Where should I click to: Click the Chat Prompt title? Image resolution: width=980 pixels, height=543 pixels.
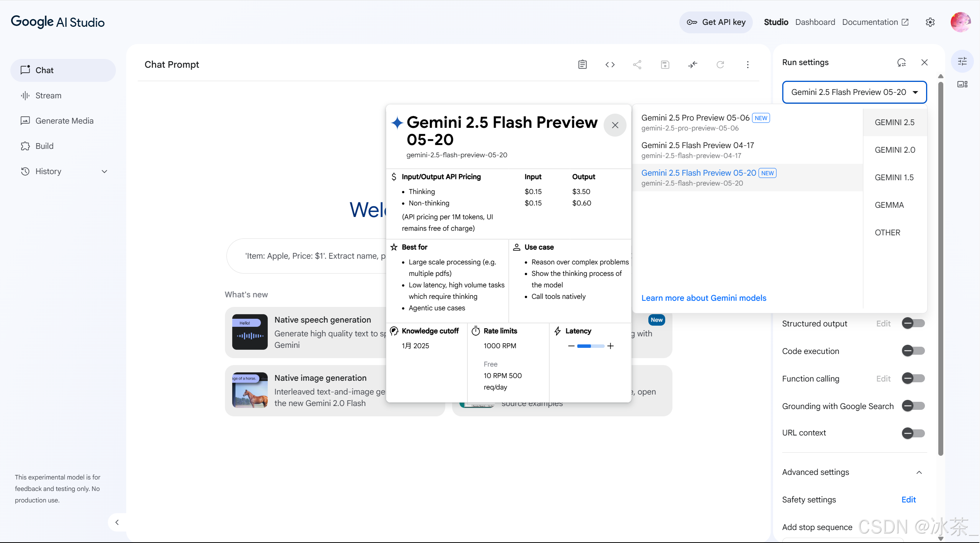coord(172,64)
